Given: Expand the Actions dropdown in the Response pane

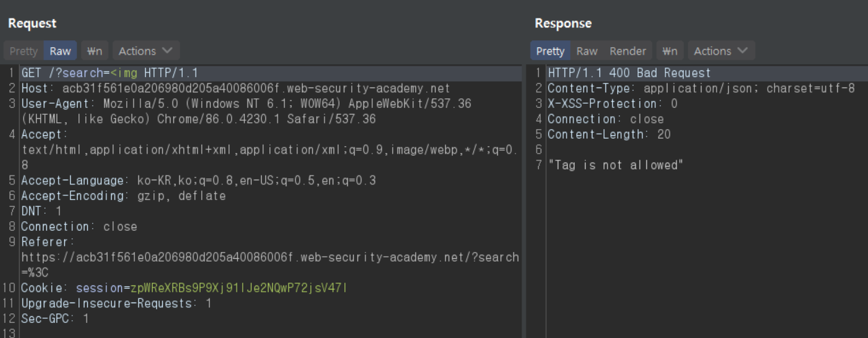Looking at the screenshot, I should pyautogui.click(x=720, y=51).
